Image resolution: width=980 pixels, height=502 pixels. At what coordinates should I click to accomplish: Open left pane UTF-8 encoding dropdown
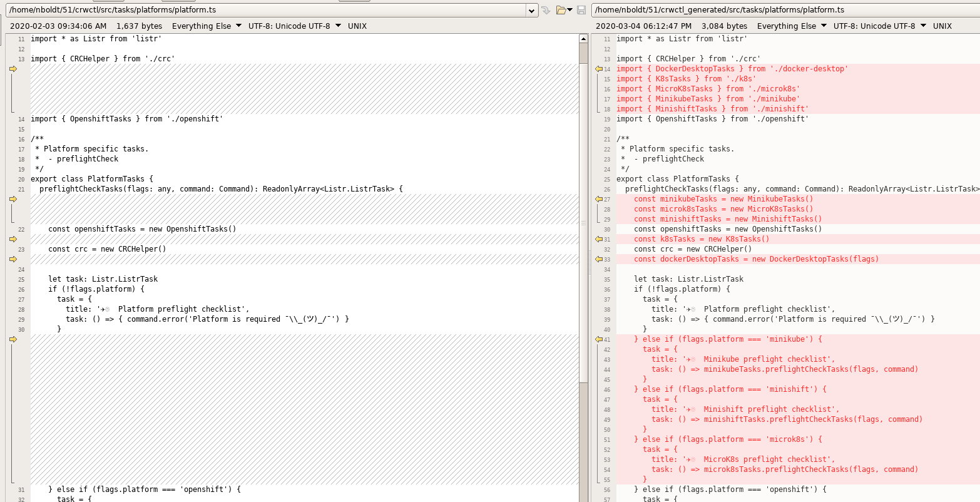coord(295,26)
